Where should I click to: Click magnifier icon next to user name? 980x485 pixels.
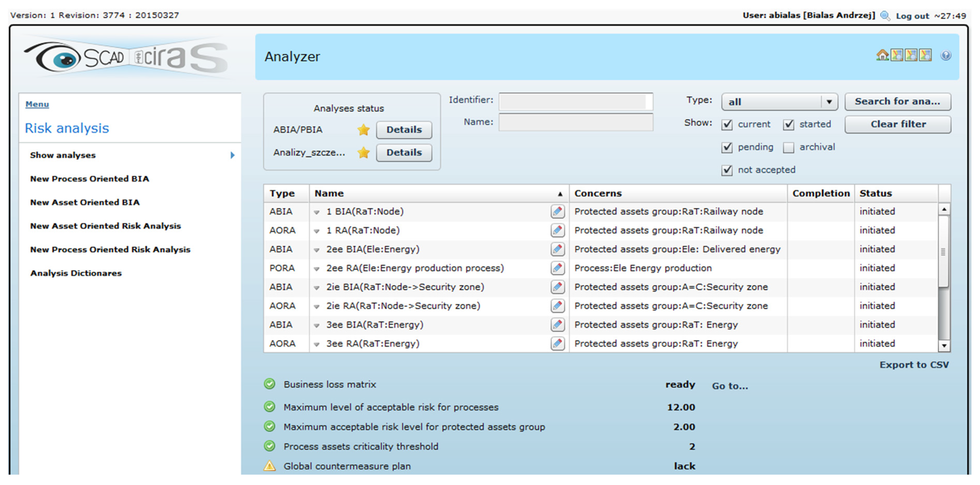tap(885, 16)
